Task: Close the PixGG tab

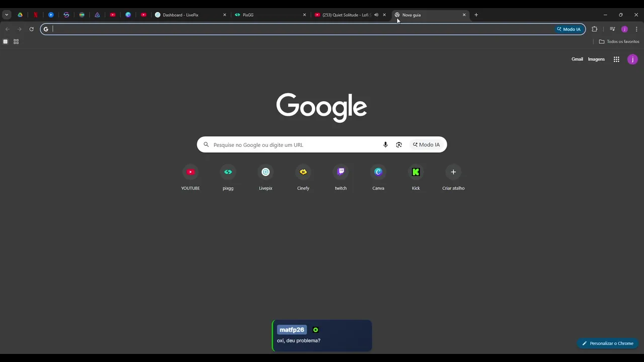Action: coord(304,15)
